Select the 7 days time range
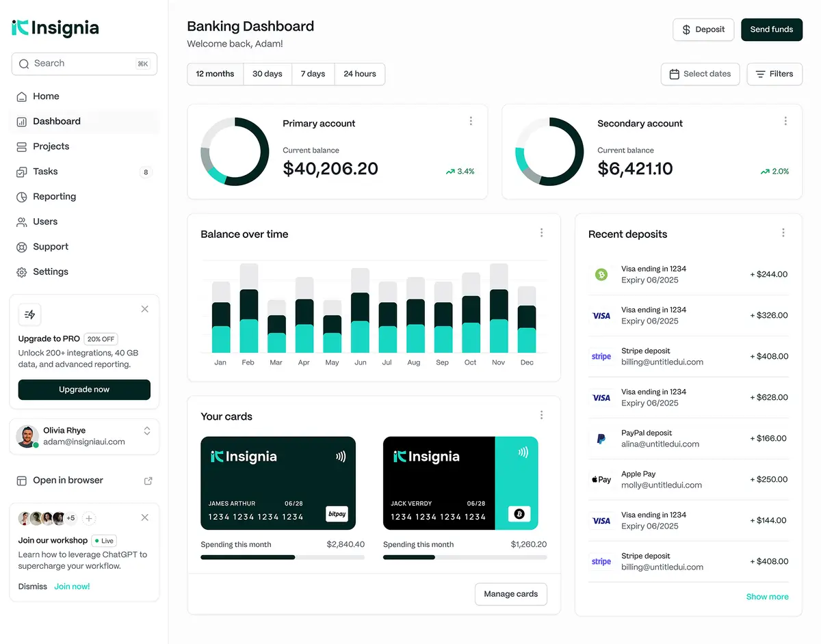Screen dimensions: 821x644 (313, 74)
